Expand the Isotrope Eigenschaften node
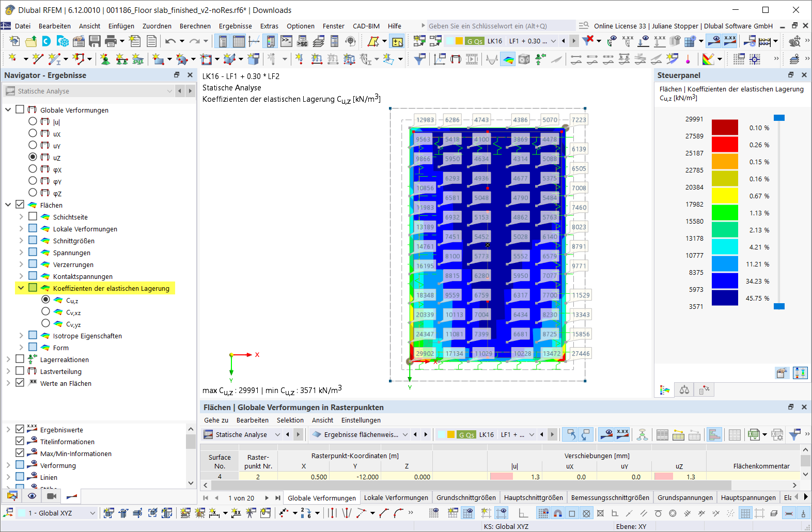 tap(21, 336)
